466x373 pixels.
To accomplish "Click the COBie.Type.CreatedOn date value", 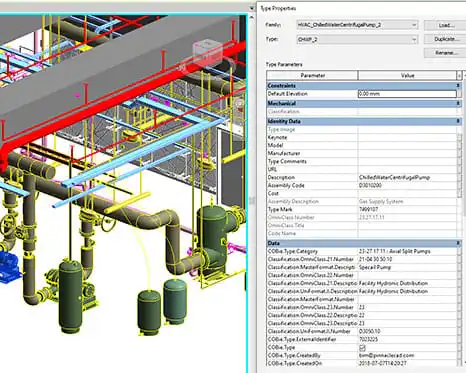I will [382, 363].
